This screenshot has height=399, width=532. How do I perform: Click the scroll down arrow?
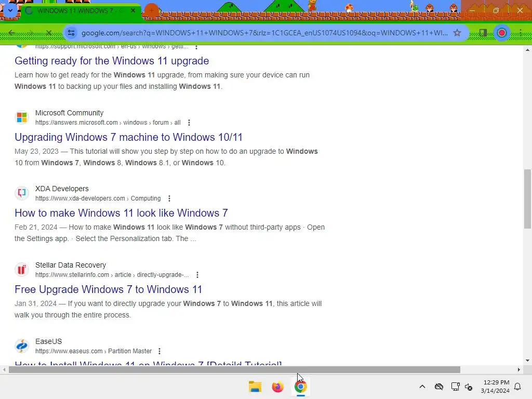pos(527,361)
